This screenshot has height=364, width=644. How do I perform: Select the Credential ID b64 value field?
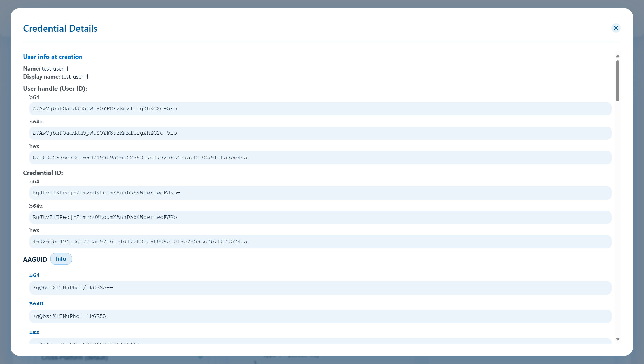[x=320, y=193]
